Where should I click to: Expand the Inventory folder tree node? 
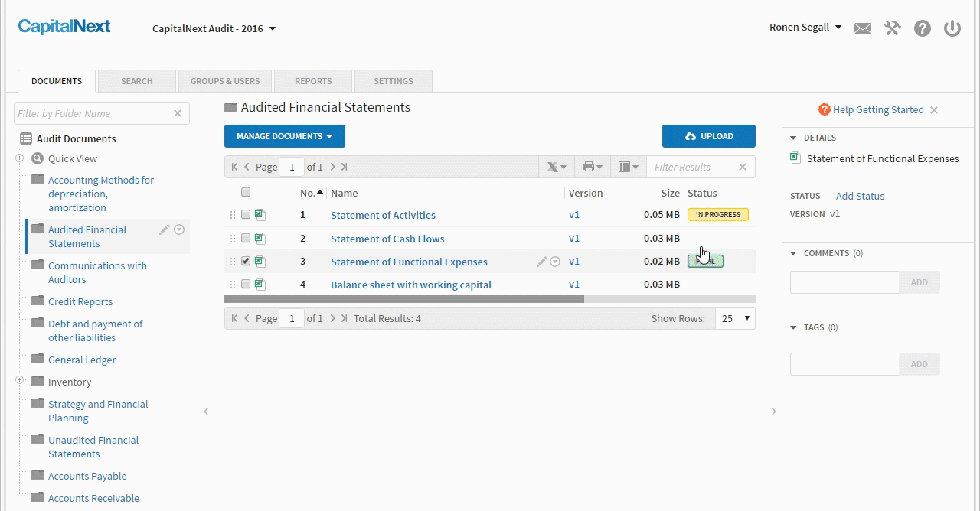coord(19,381)
